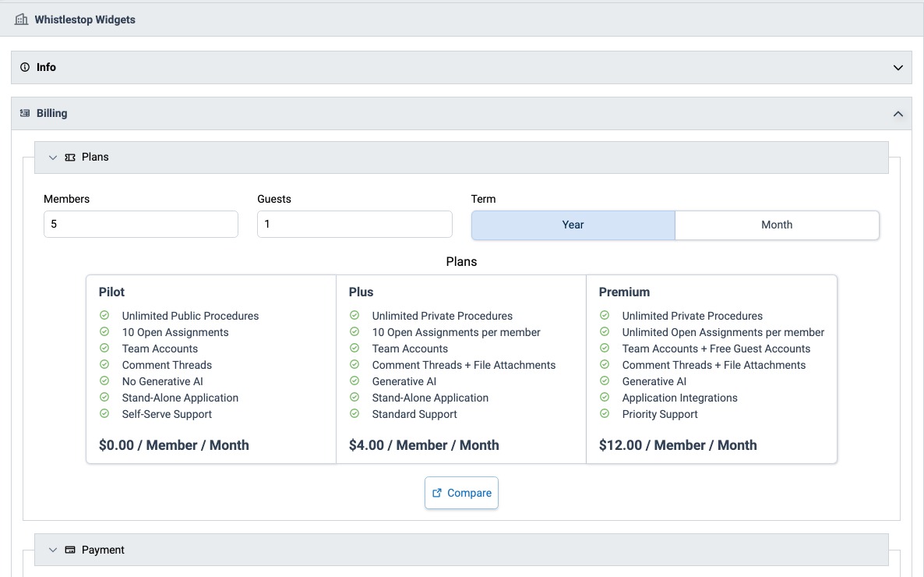Collapse the Billing section chevron

898,114
